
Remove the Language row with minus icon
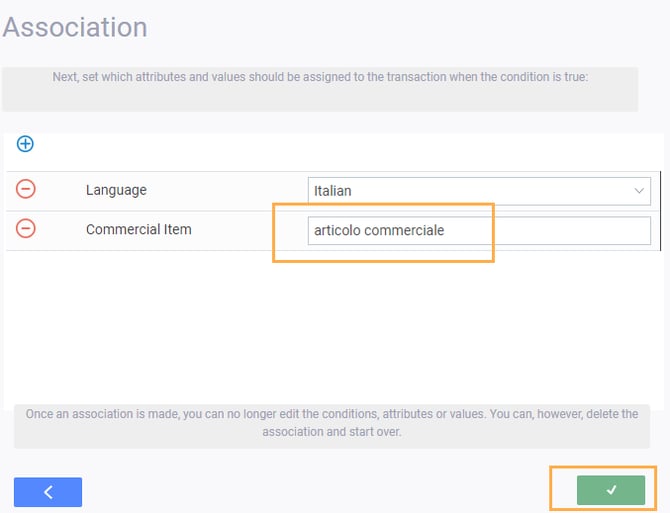[x=26, y=189]
